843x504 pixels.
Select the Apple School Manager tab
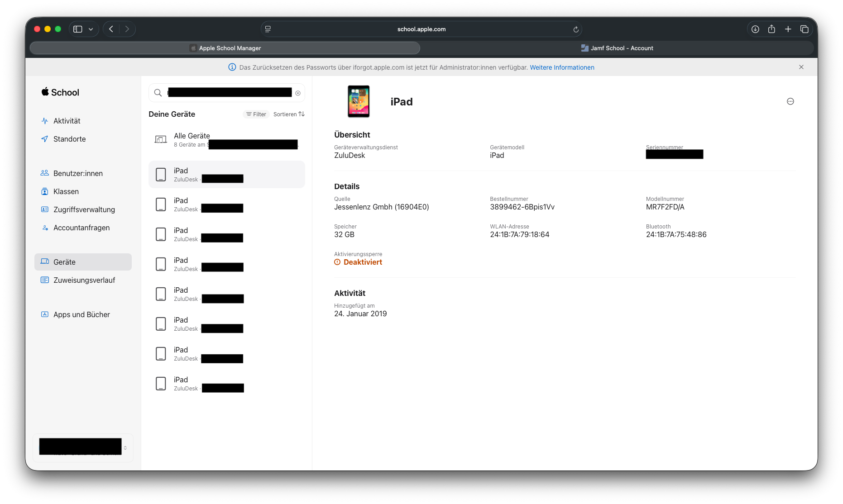tap(225, 48)
